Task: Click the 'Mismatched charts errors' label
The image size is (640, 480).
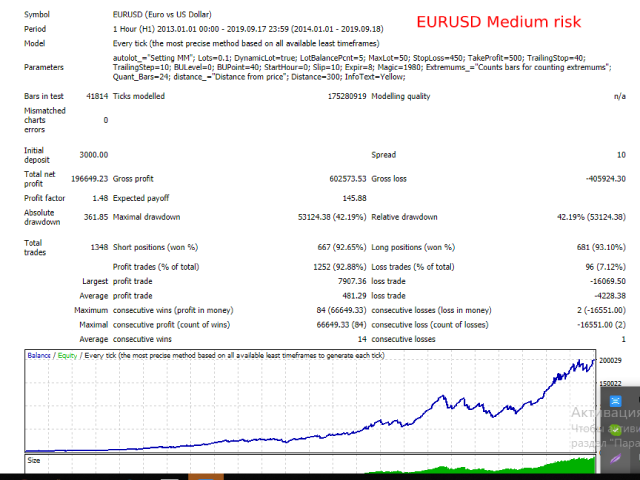Action: click(44, 120)
